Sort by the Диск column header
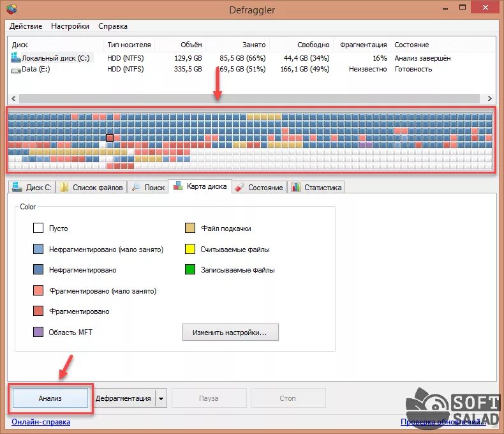The width and height of the screenshot is (504, 434). [x=56, y=45]
